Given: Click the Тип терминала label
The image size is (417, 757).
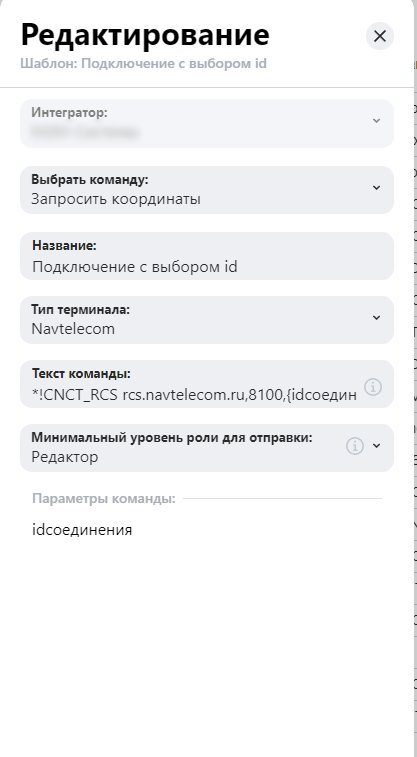Looking at the screenshot, I should pyautogui.click(x=81, y=309).
